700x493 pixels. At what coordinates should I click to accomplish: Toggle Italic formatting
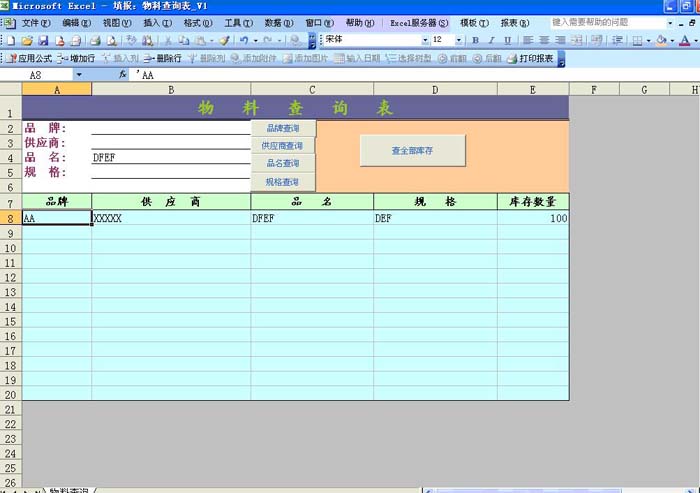coord(491,40)
